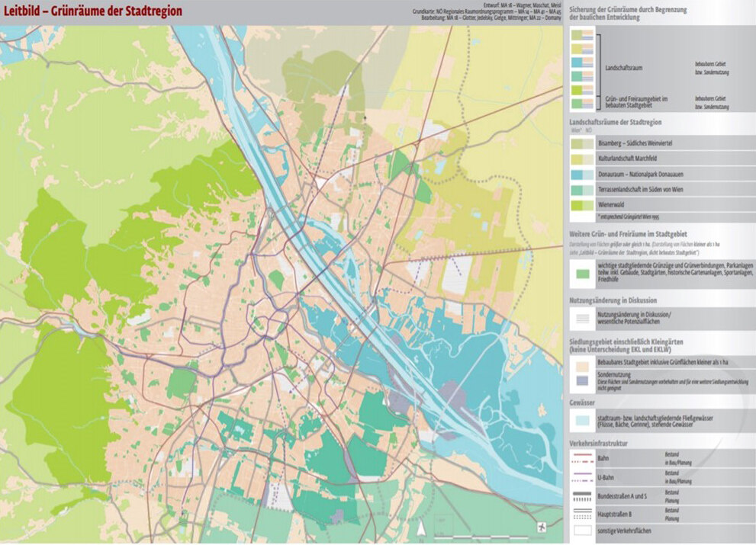Click the Sondernutzung blue striped legend symbol
The height and width of the screenshot is (545, 756).
click(584, 379)
